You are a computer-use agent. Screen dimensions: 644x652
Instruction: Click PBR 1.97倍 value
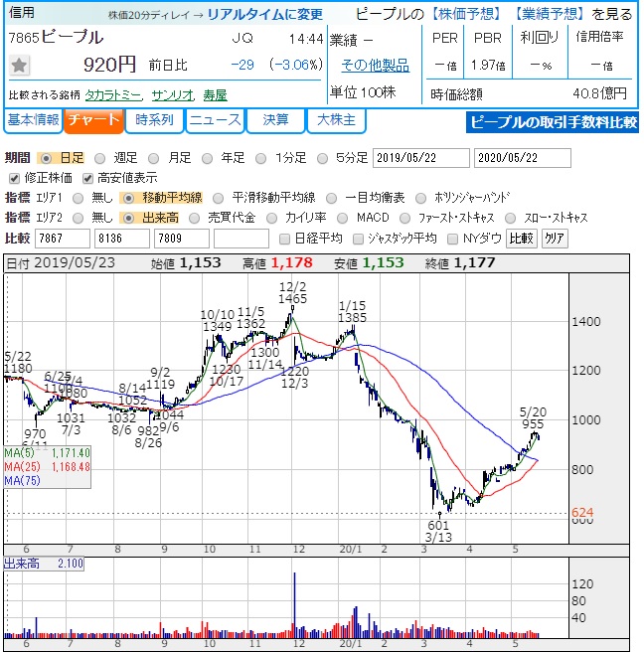488,66
